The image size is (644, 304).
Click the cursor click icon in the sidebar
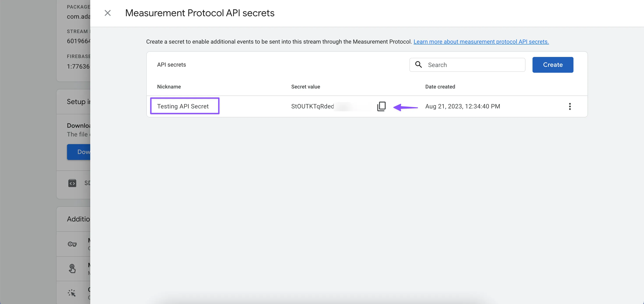coord(72,293)
